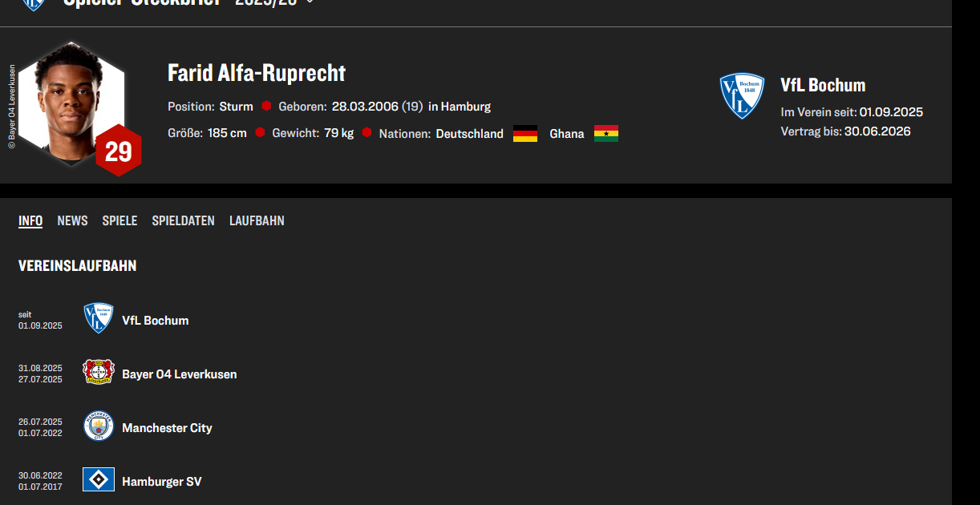The image size is (980, 505).
Task: Click the weight value 79 kg
Action: point(338,133)
